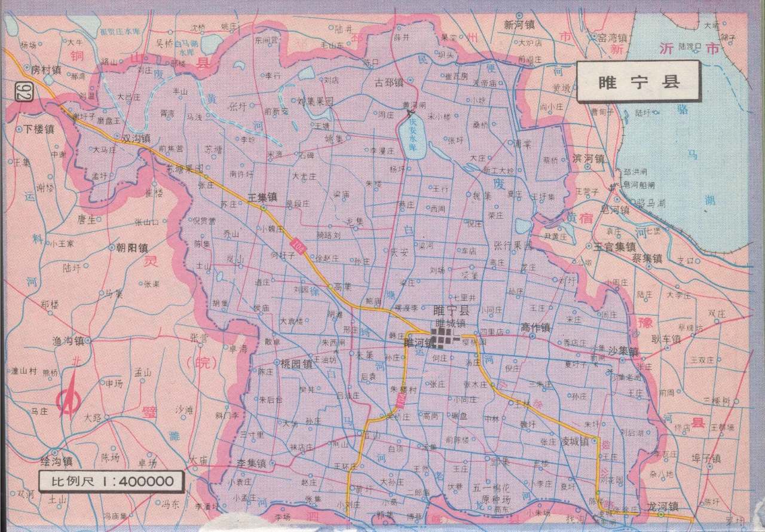The height and width of the screenshot is (532, 765).
Task: Select the 房村镇 label
Action: [47, 70]
